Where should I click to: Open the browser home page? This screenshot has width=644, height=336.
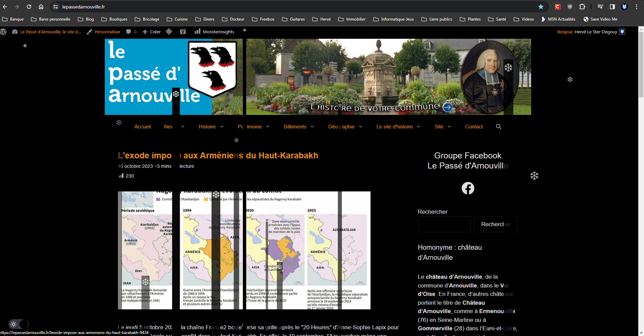click(x=41, y=7)
